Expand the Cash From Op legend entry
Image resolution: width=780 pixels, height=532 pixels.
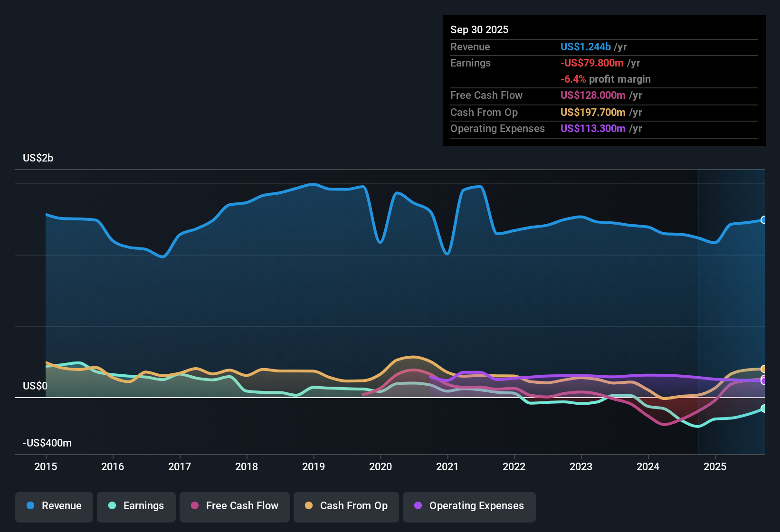tap(346, 506)
